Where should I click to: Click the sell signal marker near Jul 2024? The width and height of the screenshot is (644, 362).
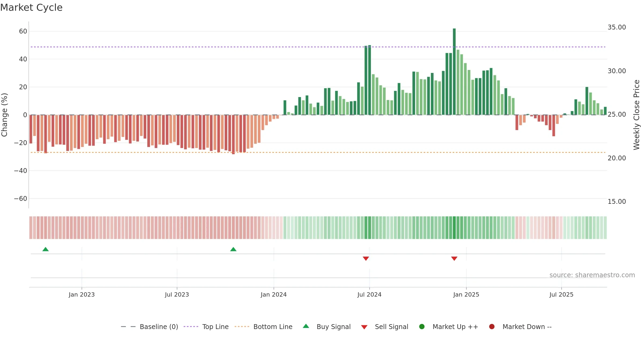pos(366,258)
